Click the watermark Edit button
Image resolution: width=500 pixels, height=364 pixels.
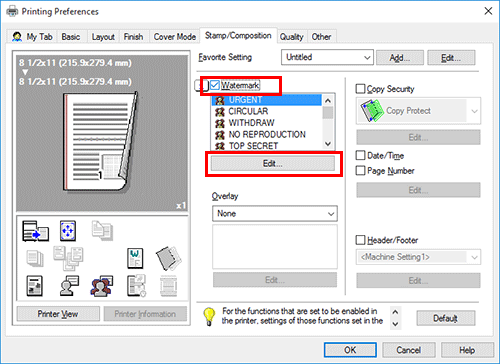click(273, 164)
